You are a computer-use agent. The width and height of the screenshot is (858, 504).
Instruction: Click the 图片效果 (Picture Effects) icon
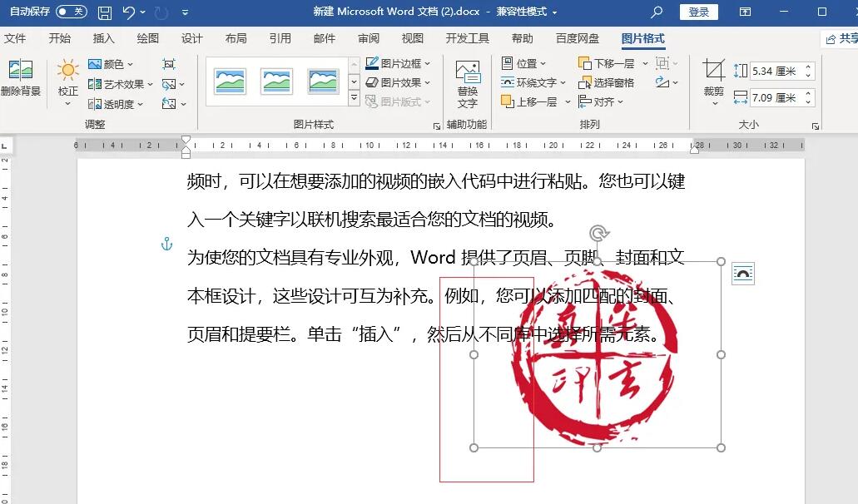coord(372,82)
